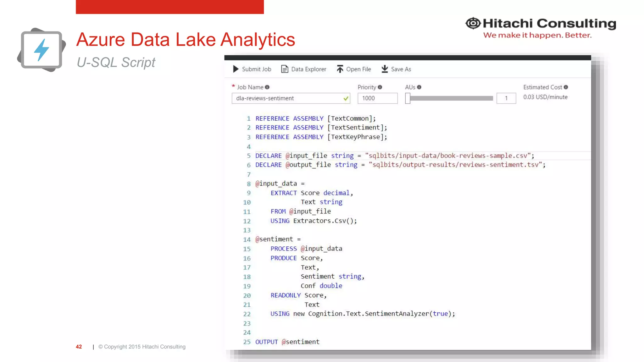This screenshot has height=362, width=644.
Task: Click the "Text string" line 10
Action: [321, 202]
